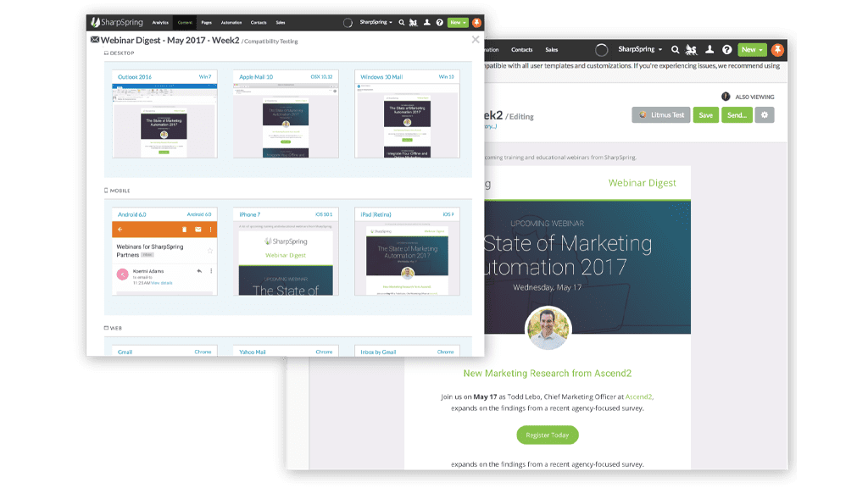Viewport: 868px width, 488px height.
Task: Click the Register Today button in the email
Action: pyautogui.click(x=548, y=435)
